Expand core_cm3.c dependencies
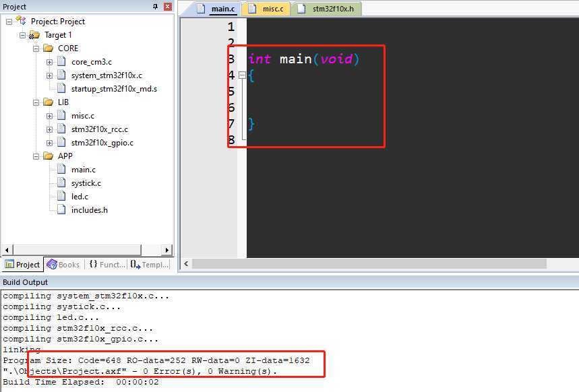Viewport: 579px width, 392px height. tap(49, 62)
